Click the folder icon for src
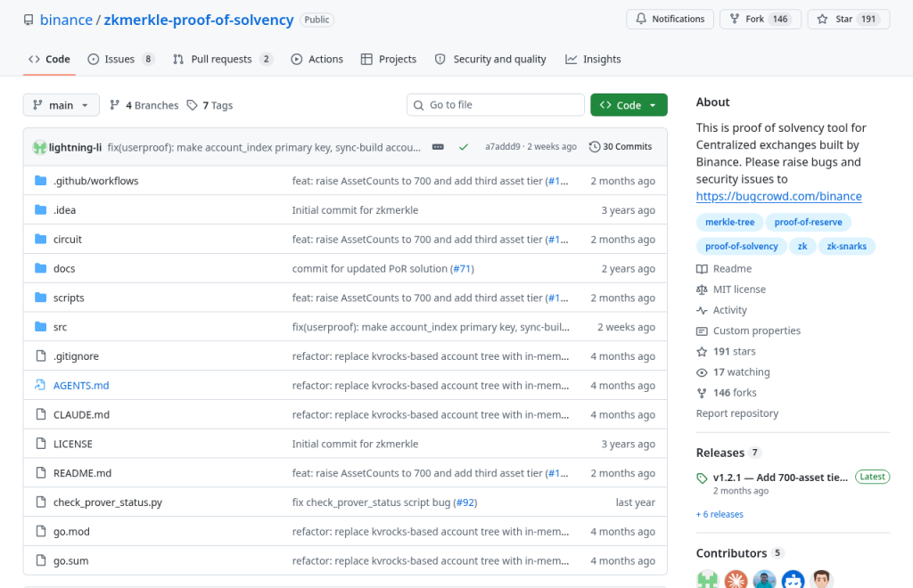The image size is (913, 588). point(40,326)
